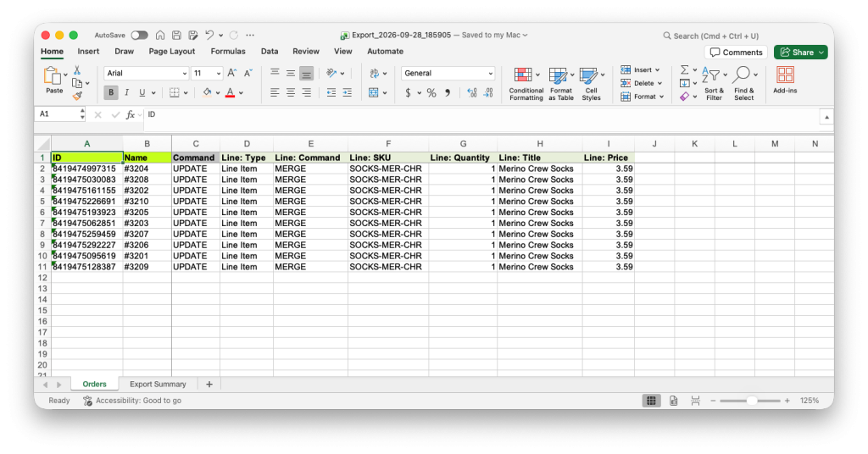Open Conditional Formatting
Image resolution: width=868 pixels, height=454 pixels.
[x=526, y=84]
